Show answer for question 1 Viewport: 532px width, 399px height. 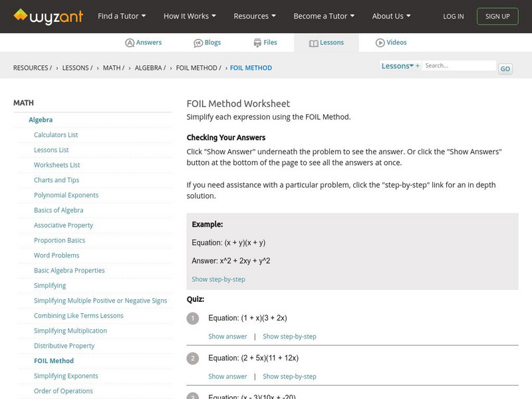point(227,336)
